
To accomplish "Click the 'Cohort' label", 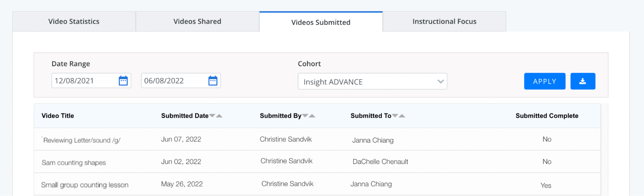I will (309, 64).
